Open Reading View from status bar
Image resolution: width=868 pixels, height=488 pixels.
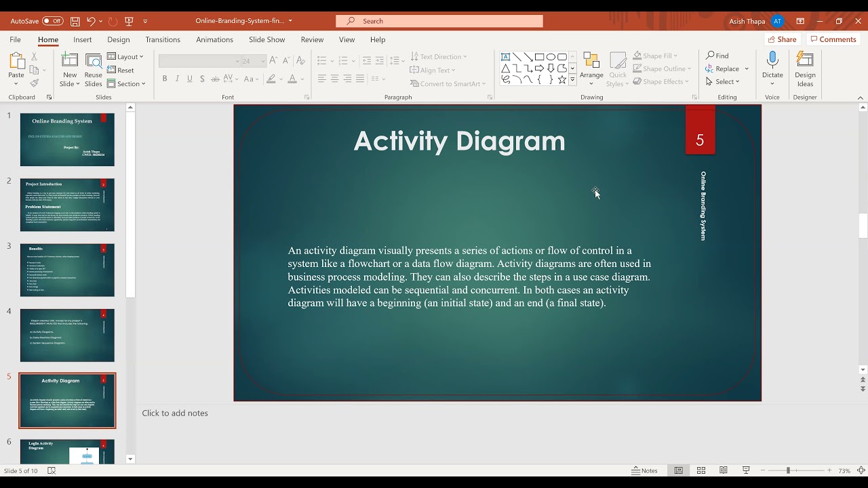[724, 470]
